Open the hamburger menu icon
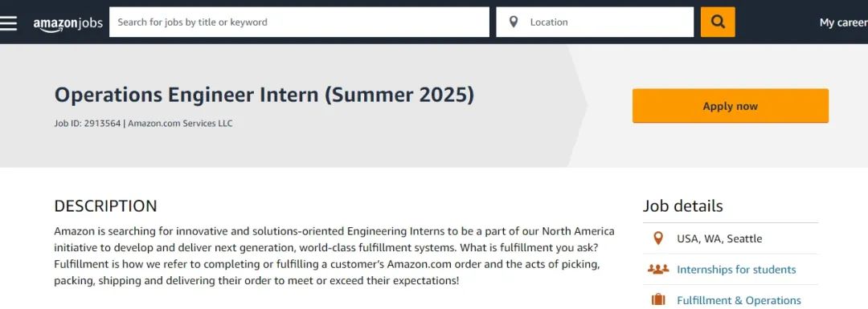Viewport: 868px width, 309px height. (x=8, y=22)
